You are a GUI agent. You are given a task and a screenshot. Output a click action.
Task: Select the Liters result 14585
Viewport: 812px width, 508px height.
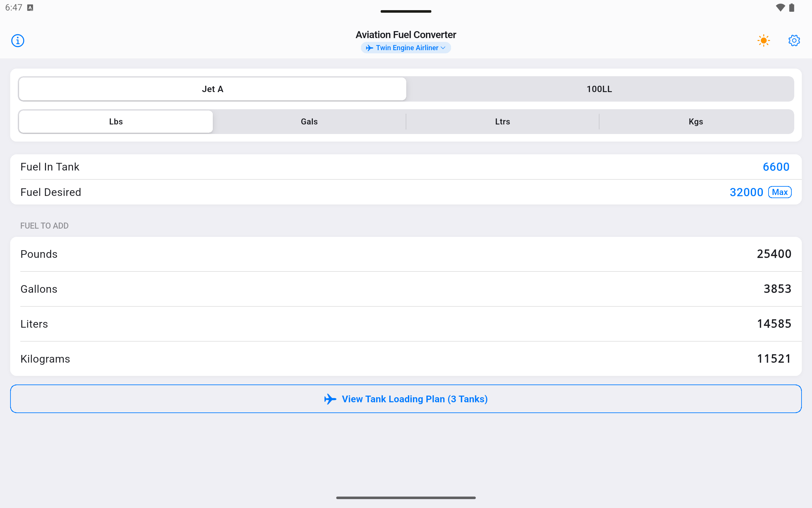pos(774,324)
